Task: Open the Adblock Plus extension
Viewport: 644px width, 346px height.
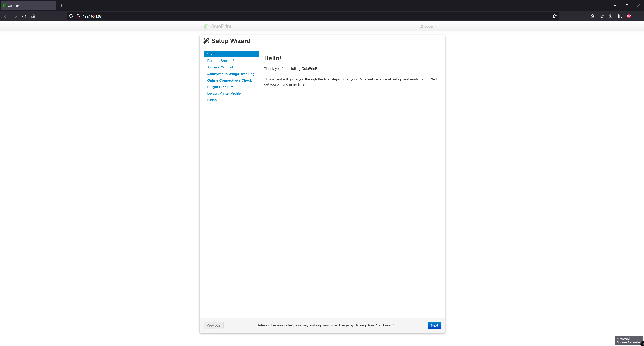Action: 629,16
